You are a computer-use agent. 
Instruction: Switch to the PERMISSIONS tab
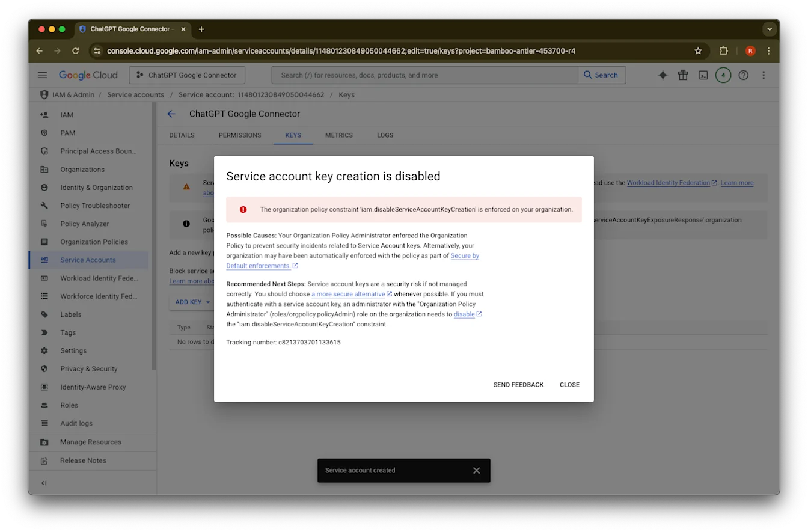[240, 135]
